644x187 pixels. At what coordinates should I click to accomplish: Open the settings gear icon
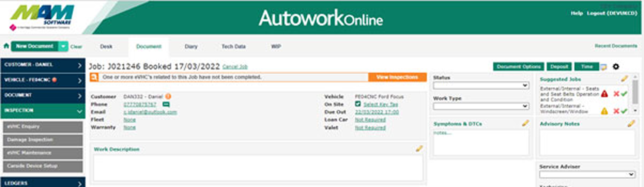tap(616, 67)
